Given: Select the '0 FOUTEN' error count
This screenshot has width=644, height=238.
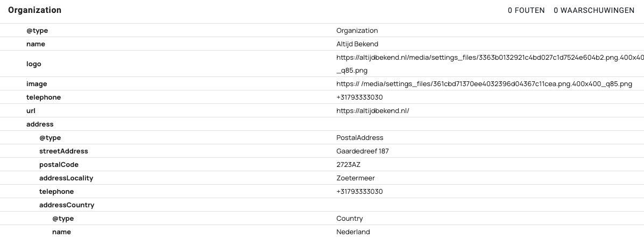Looking at the screenshot, I should pyautogui.click(x=526, y=10).
